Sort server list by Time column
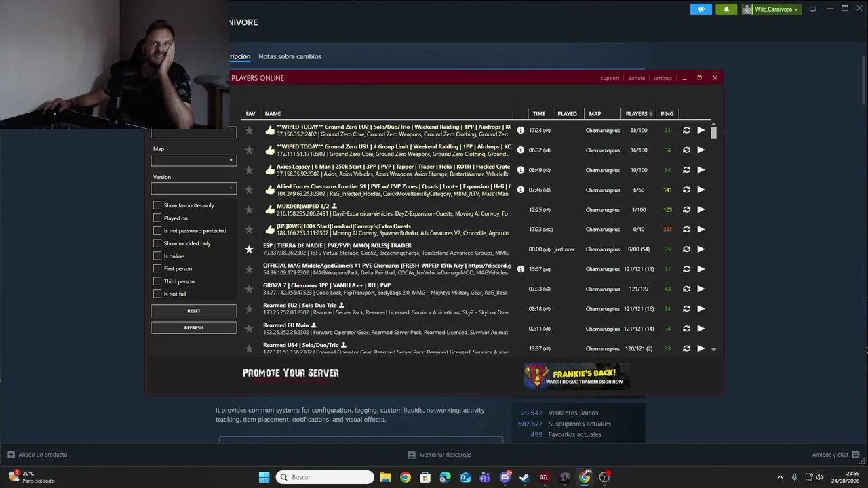868x488 pixels. 539,114
